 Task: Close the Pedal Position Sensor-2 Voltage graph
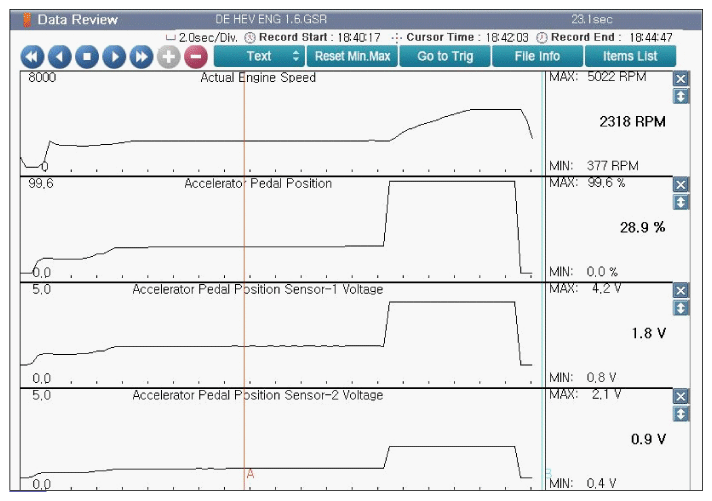click(681, 396)
